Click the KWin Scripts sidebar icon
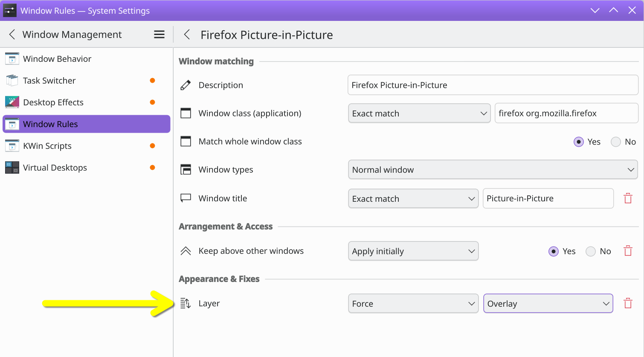 12,146
